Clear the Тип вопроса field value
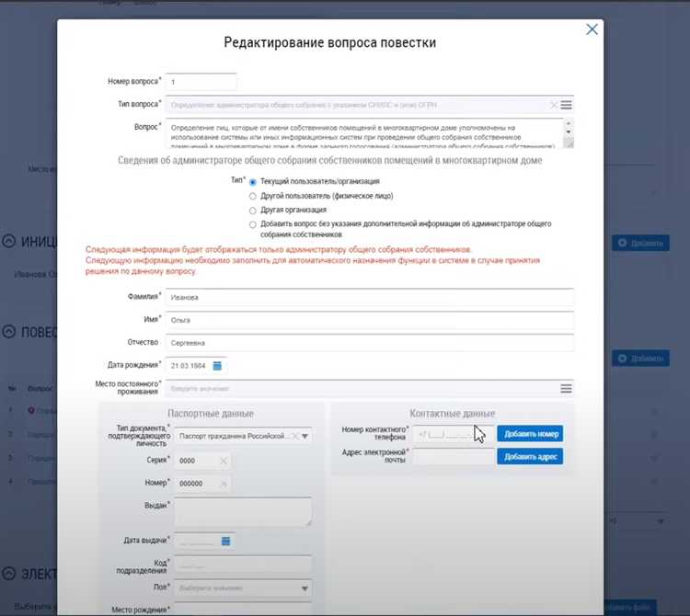Viewport: 690px width, 616px height. pyautogui.click(x=554, y=105)
